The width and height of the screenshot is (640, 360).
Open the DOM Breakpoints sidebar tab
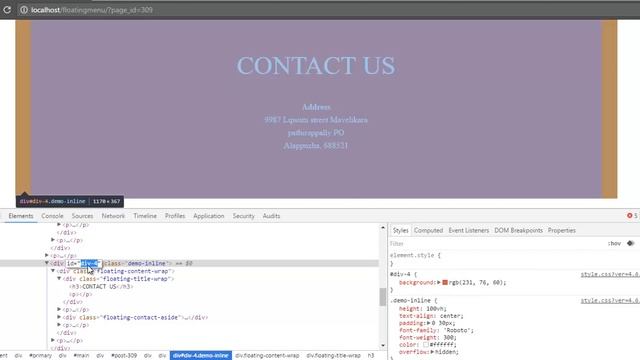pyautogui.click(x=518, y=231)
